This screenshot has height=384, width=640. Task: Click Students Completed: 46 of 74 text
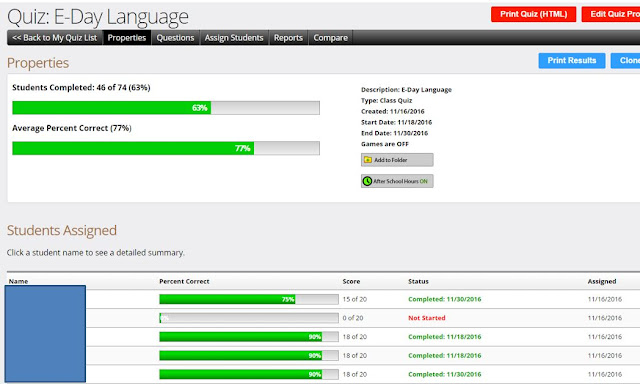pos(81,87)
